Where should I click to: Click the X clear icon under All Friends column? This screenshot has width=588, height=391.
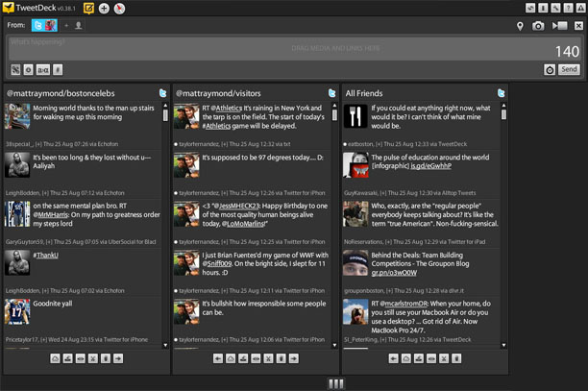click(444, 358)
